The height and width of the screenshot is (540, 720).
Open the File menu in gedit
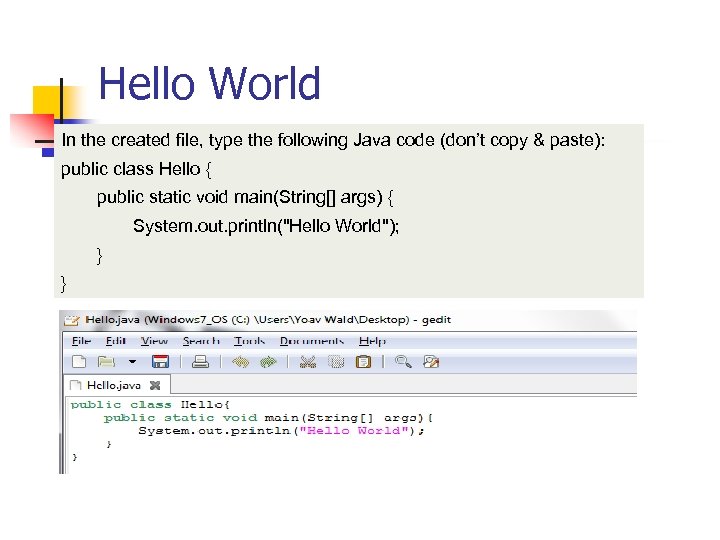tap(81, 341)
